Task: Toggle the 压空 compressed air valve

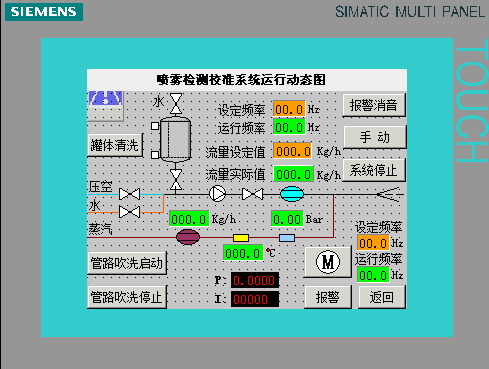Action: tap(129, 194)
